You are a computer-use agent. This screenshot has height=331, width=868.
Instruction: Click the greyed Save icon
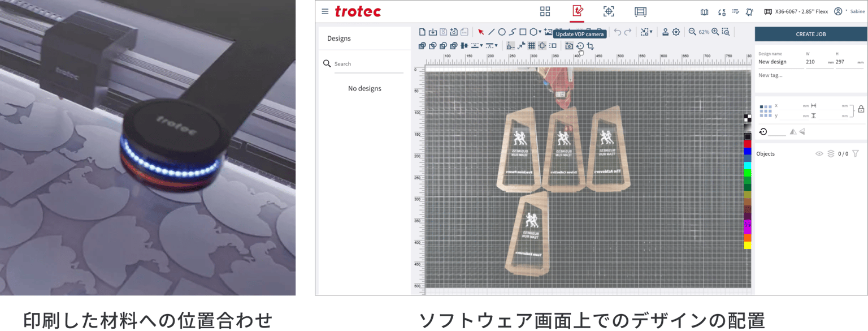click(443, 32)
